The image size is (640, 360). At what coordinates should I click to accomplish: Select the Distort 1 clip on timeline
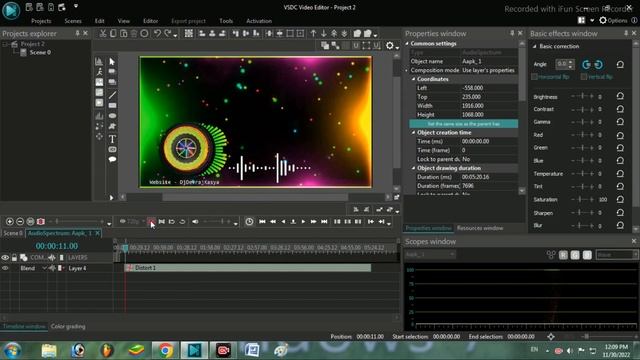tap(248, 268)
